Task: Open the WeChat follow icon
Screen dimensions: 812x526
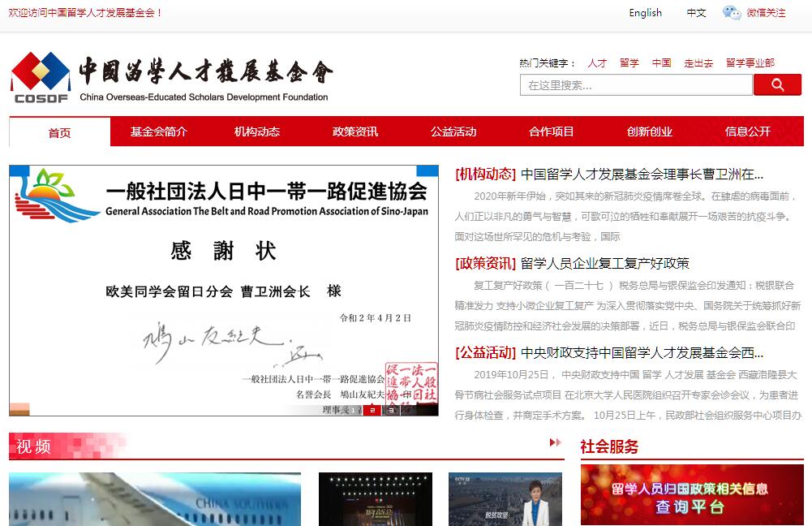Action: tap(732, 13)
